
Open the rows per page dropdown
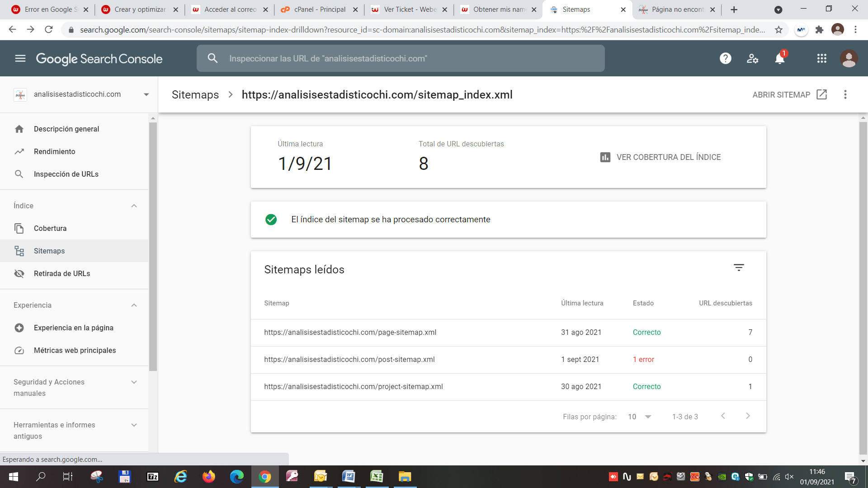[x=640, y=417]
